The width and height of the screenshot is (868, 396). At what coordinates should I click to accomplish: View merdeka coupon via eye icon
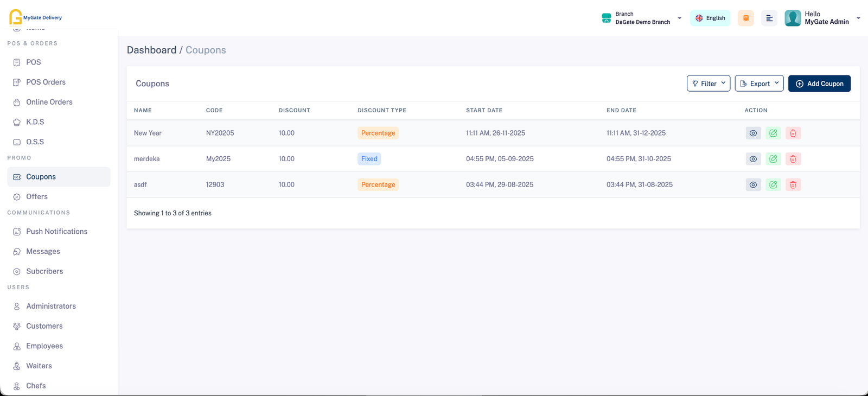[x=753, y=159]
